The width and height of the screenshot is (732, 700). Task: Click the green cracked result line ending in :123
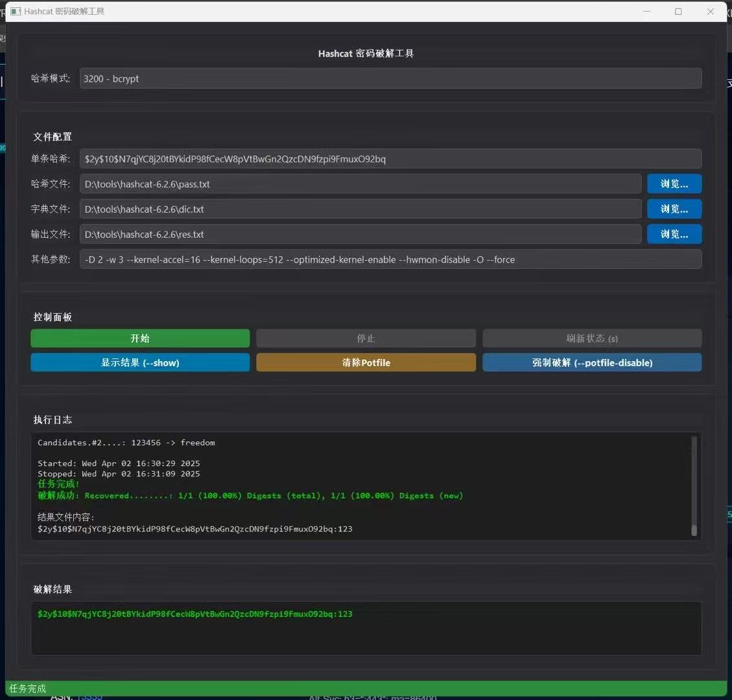coord(195,614)
